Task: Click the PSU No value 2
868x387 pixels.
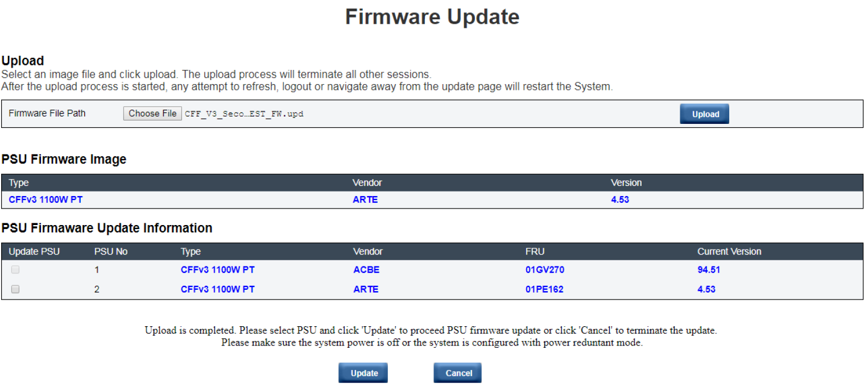Action: (97, 289)
